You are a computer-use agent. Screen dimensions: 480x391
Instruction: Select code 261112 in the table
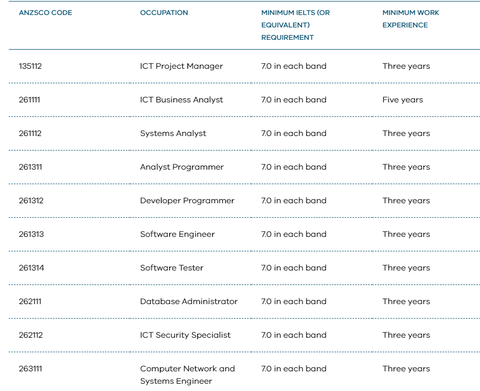[30, 133]
